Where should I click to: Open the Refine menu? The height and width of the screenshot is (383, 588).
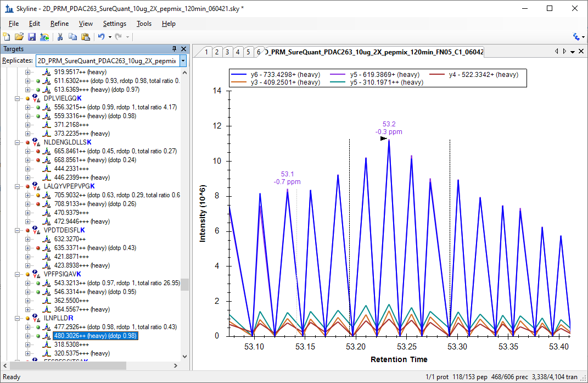point(59,24)
